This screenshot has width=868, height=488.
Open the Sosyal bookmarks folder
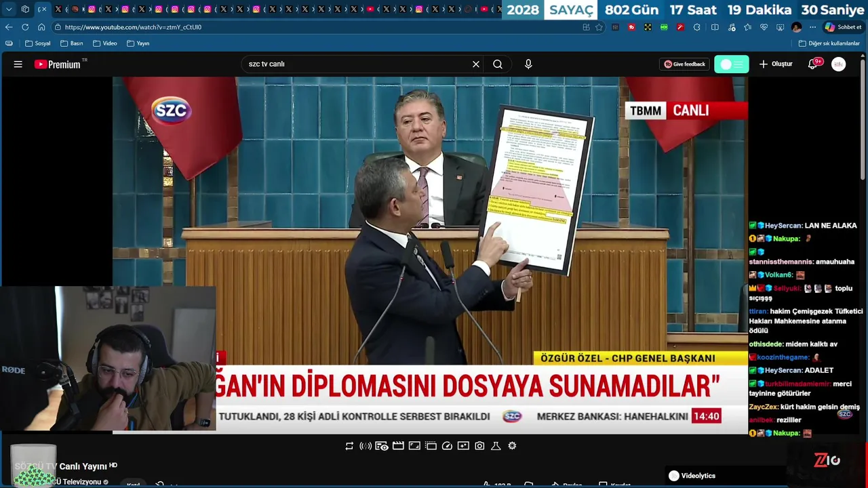tap(38, 43)
